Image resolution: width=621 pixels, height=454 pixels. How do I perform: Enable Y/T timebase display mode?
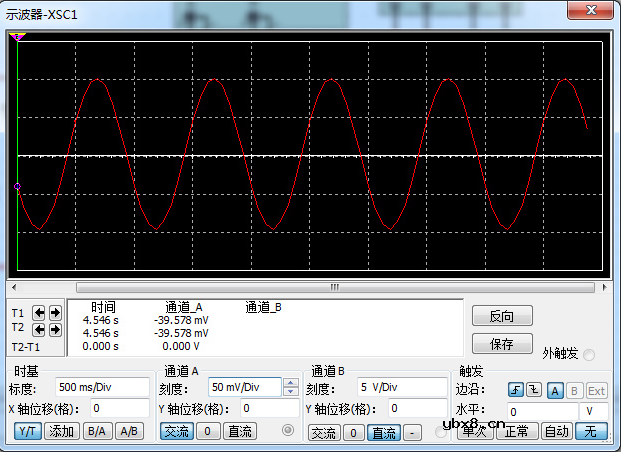tap(27, 431)
